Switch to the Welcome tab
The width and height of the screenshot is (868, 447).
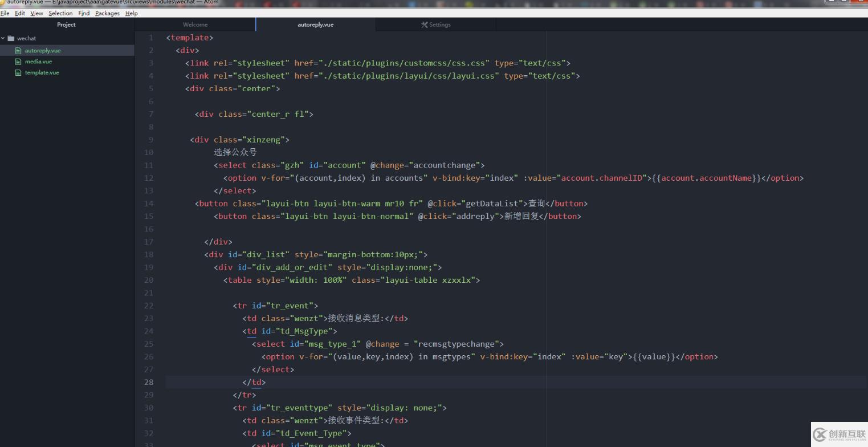195,25
